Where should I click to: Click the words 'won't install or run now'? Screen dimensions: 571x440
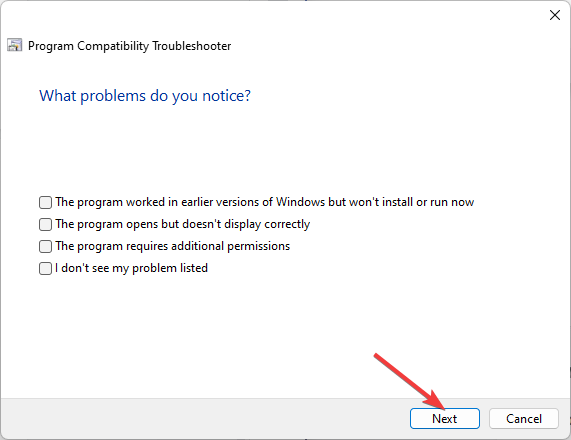[411, 202]
